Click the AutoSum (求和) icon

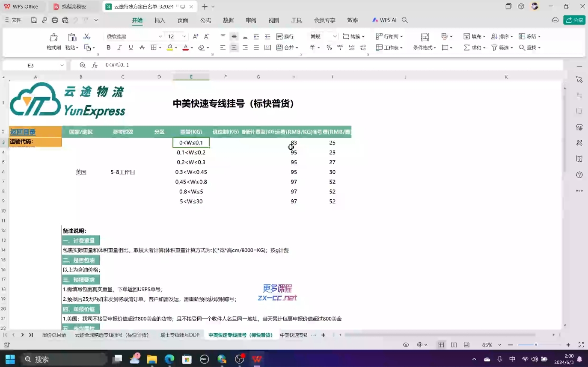pyautogui.click(x=467, y=48)
